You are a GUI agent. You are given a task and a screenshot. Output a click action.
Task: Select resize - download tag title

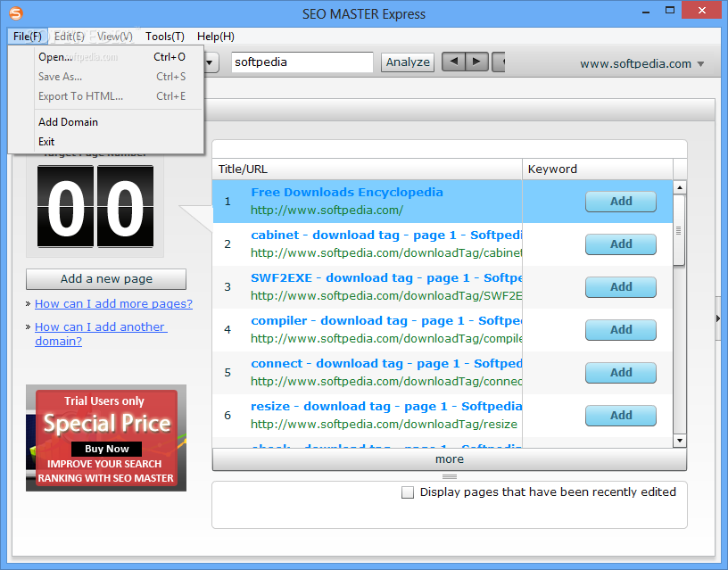386,406
